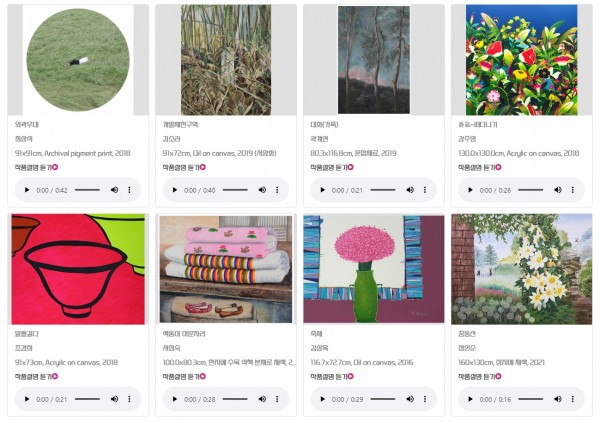
Task: Play the red bowl painting audio
Action: 27,399
